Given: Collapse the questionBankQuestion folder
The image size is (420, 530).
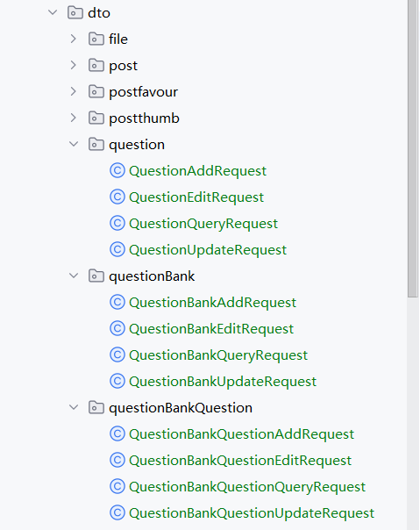Looking at the screenshot, I should click(74, 407).
